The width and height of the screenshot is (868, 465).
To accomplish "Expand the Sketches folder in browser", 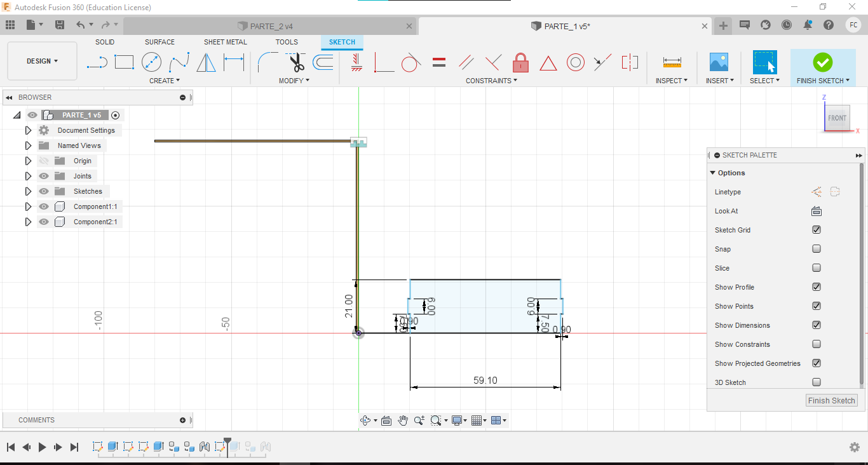I will pos(28,191).
